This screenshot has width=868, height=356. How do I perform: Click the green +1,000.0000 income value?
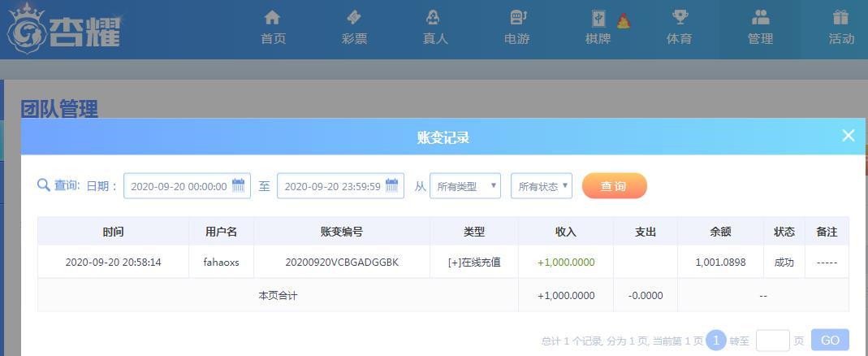tap(566, 263)
